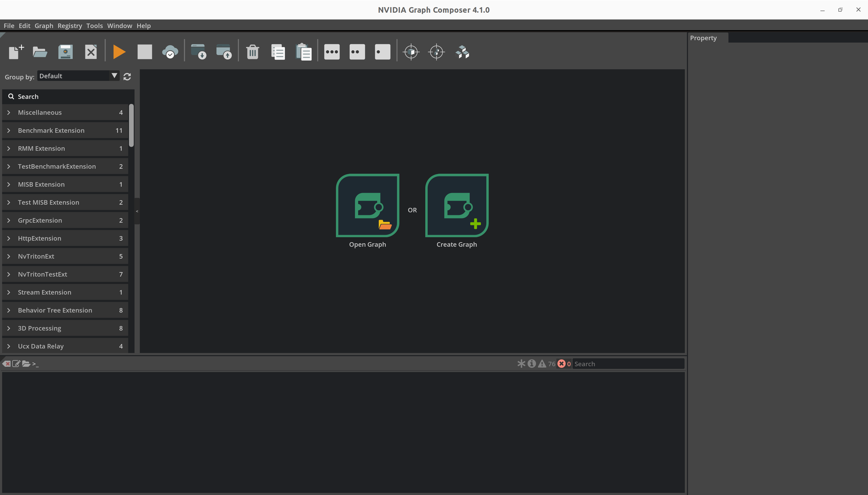Expand the Miscellaneous extension category
The width and height of the screenshot is (868, 495).
coord(8,112)
